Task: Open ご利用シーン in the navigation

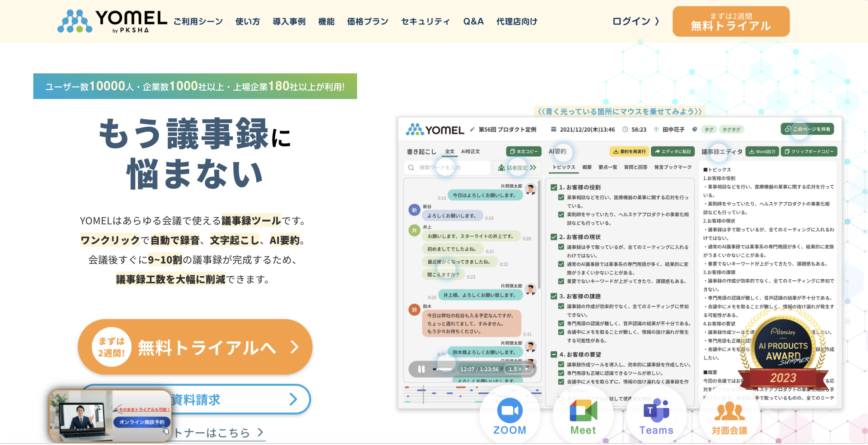Action: 198,21
